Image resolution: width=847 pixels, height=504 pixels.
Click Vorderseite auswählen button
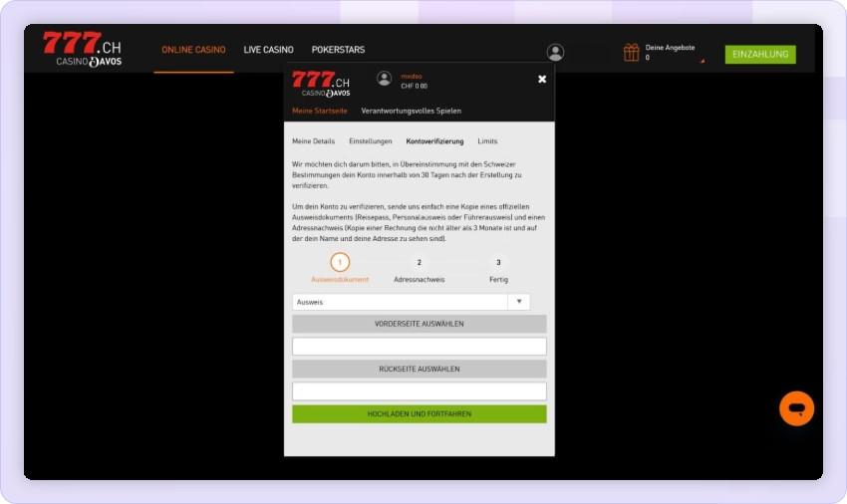coord(420,324)
